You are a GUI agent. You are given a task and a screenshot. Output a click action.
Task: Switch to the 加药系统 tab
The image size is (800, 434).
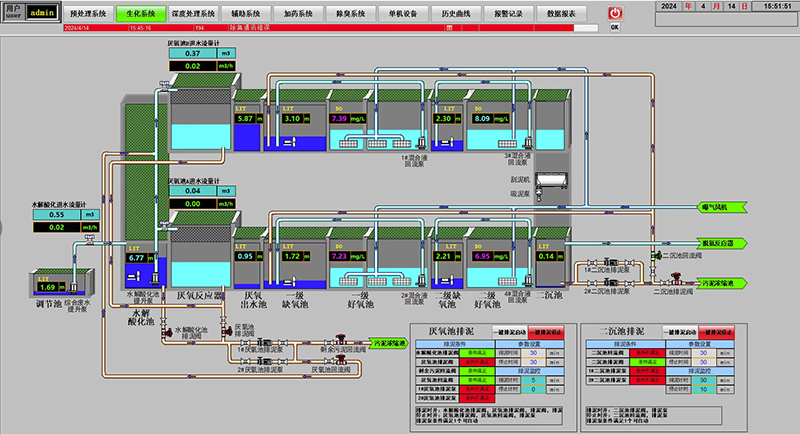[x=298, y=14]
